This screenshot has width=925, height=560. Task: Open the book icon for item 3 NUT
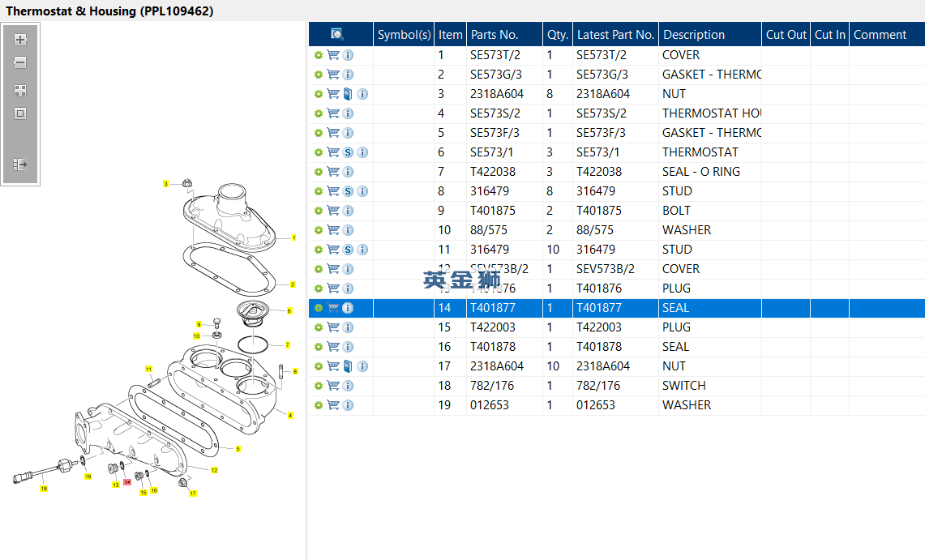(348, 94)
